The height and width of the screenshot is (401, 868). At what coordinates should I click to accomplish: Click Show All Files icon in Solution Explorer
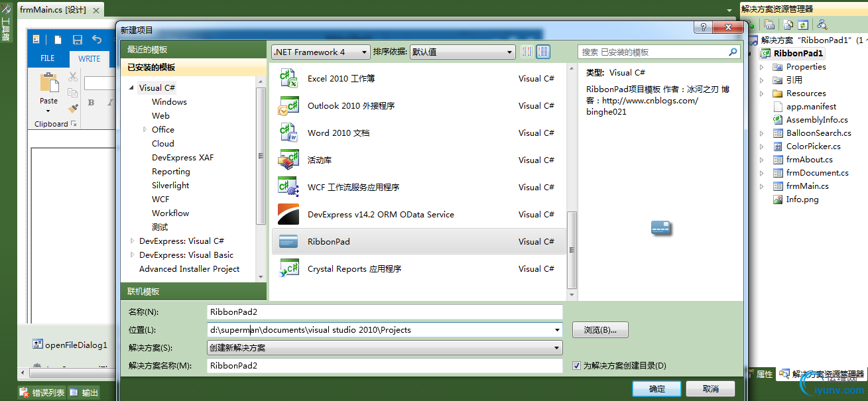[x=787, y=25]
